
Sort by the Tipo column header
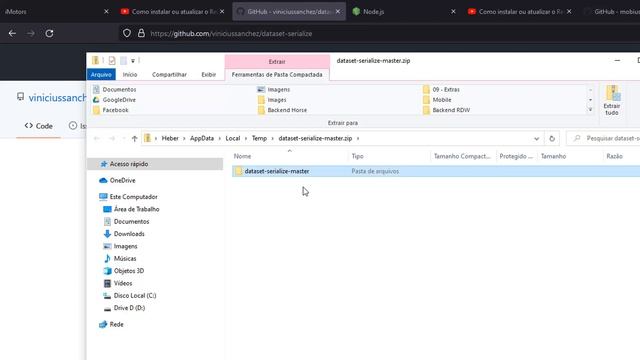[358, 156]
